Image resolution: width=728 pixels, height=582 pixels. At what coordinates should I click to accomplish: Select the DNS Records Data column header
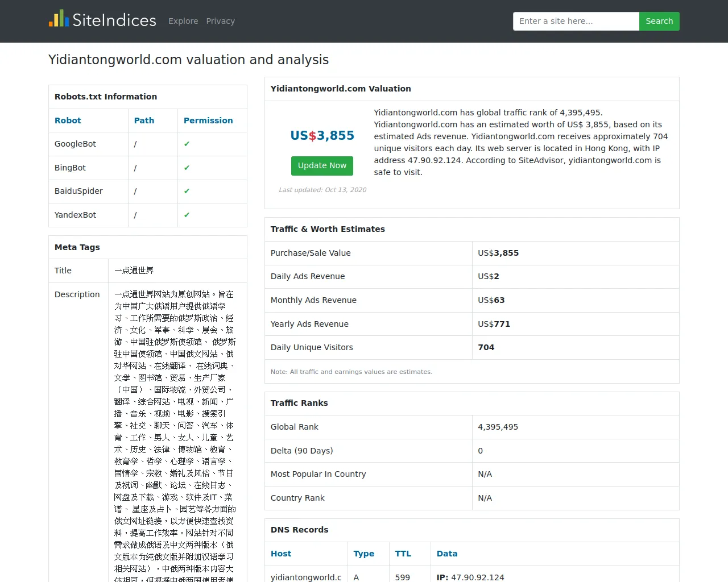click(x=447, y=554)
